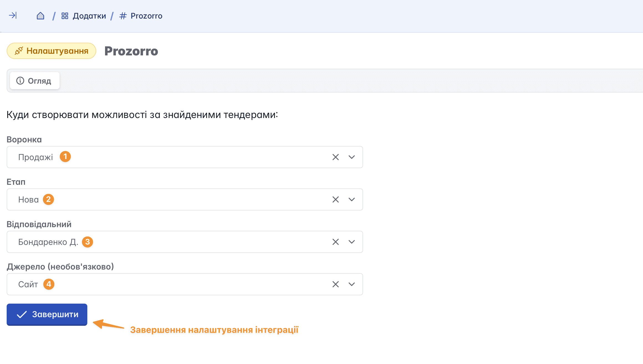
Task: Click the Prozorro breadcrumb link
Action: pos(141,16)
